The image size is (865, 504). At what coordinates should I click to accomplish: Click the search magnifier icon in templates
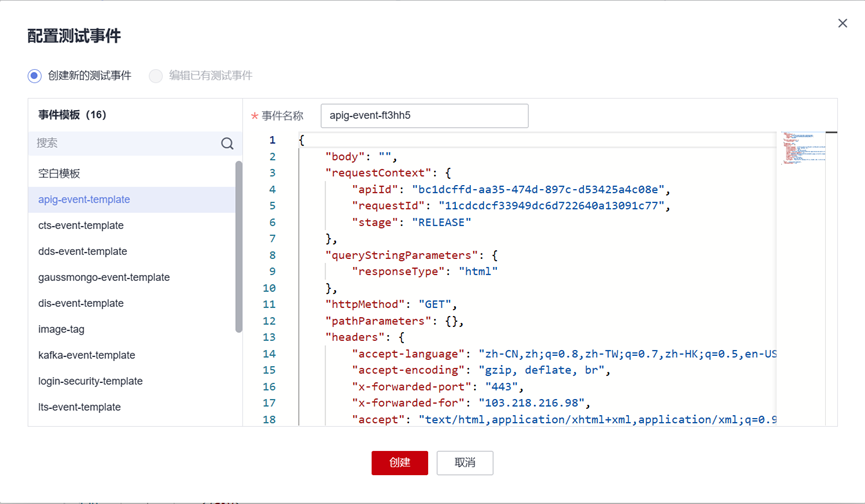point(227,144)
